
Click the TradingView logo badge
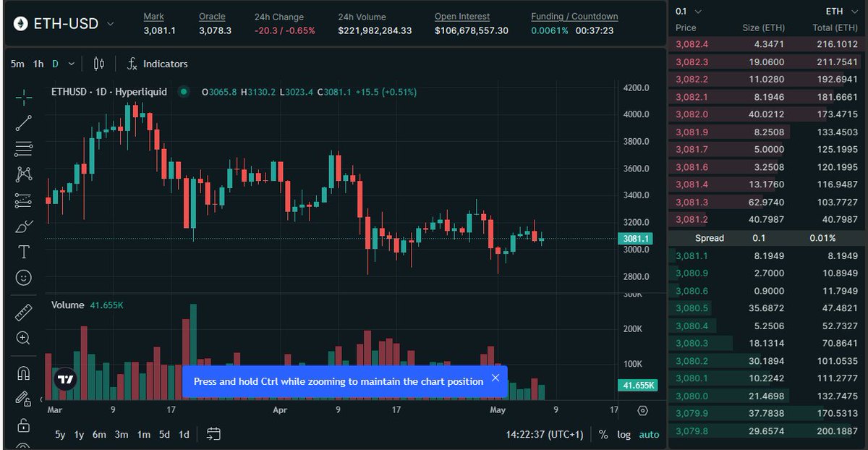pyautogui.click(x=66, y=380)
